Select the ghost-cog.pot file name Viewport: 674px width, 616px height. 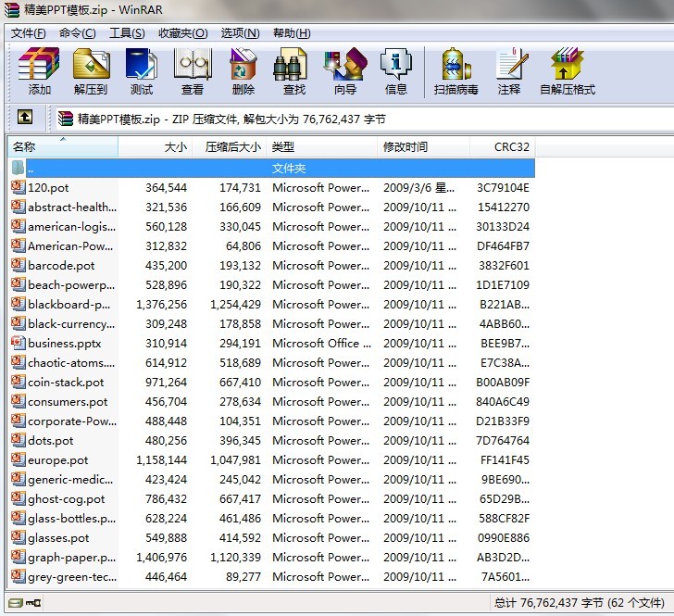67,499
